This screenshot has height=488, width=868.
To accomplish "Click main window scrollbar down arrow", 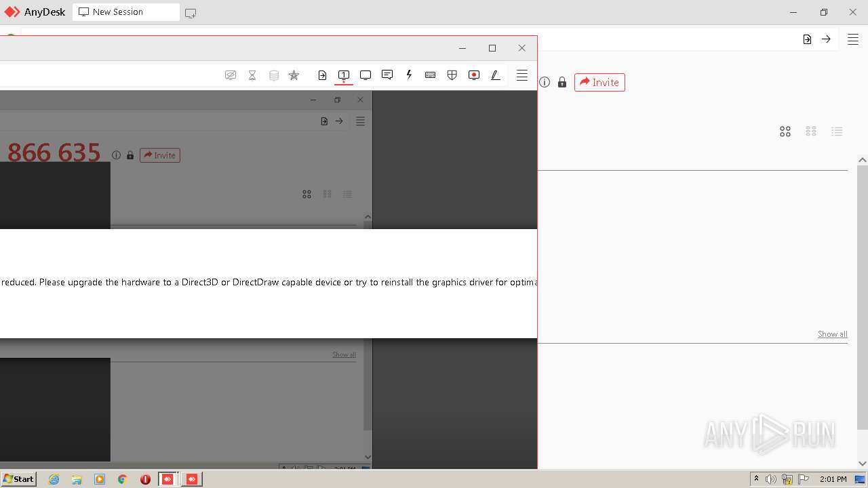I will (x=863, y=464).
